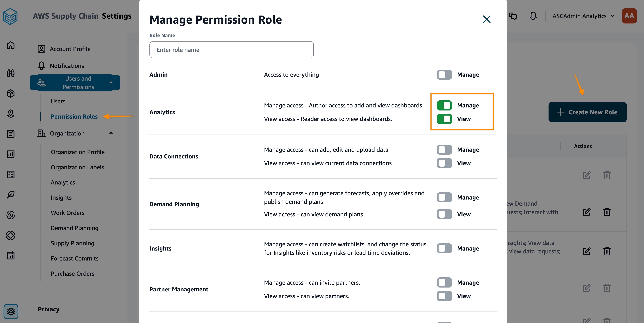Enable Demand Planning View switch

[444, 214]
